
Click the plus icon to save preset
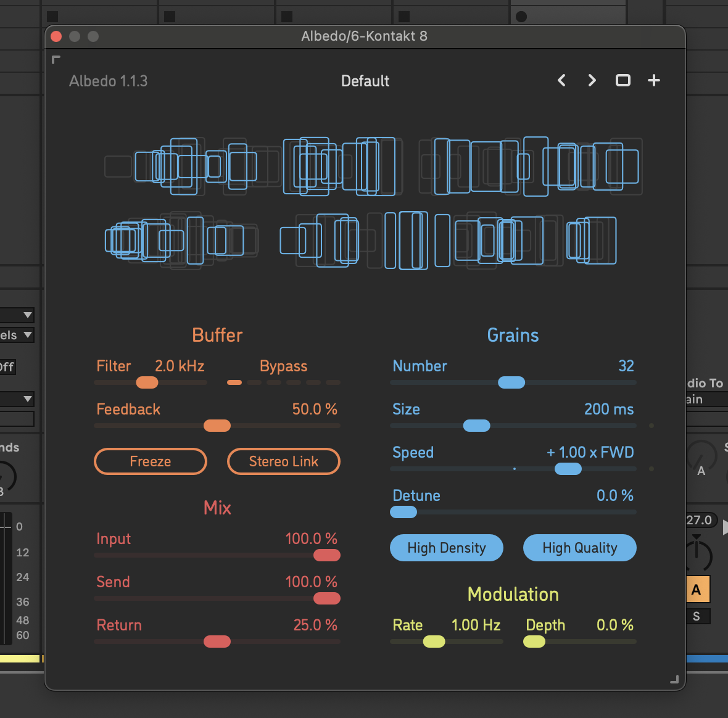point(654,81)
